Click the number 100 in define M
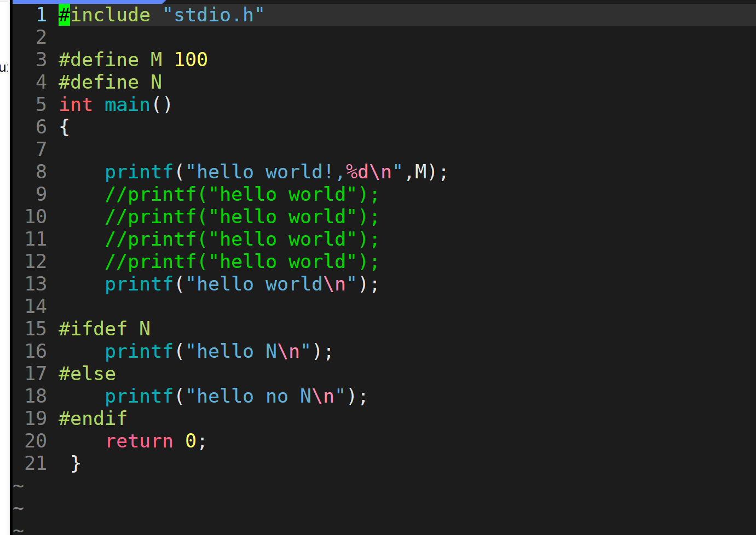756x535 pixels. (x=191, y=60)
